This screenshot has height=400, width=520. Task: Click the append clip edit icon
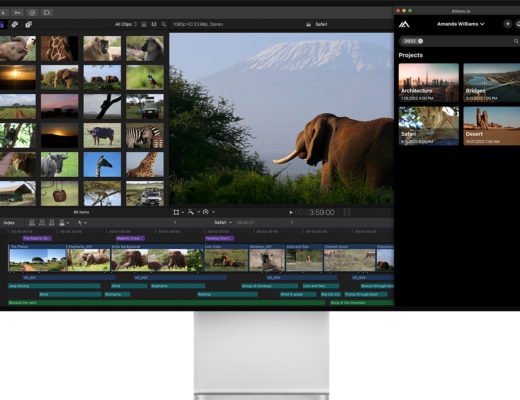pos(52,222)
